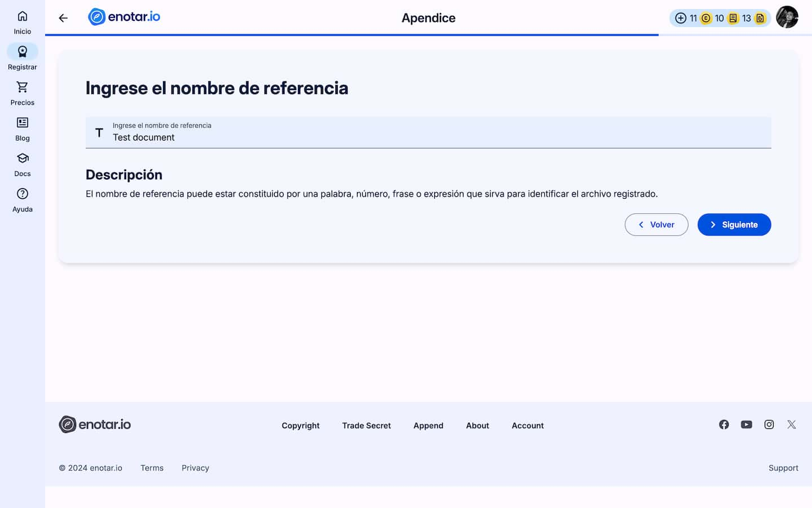Open Append footer link
Viewport: 812px width, 508px height.
[429, 426]
